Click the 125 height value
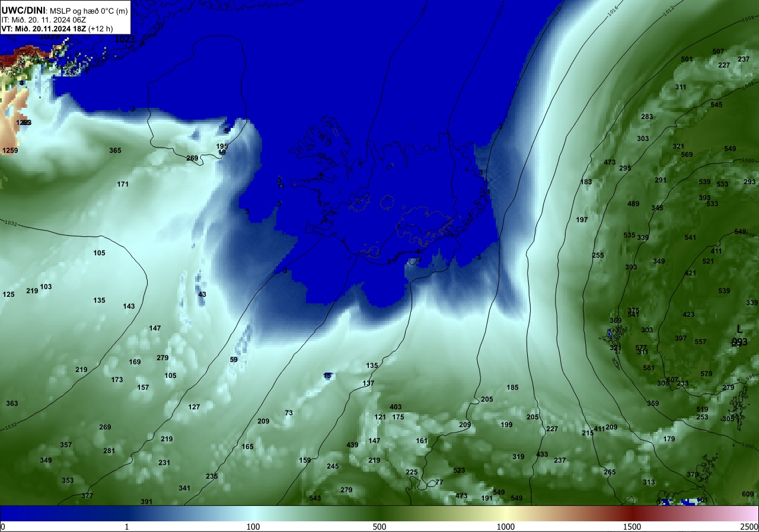Image resolution: width=759 pixels, height=532 pixels. point(8,294)
